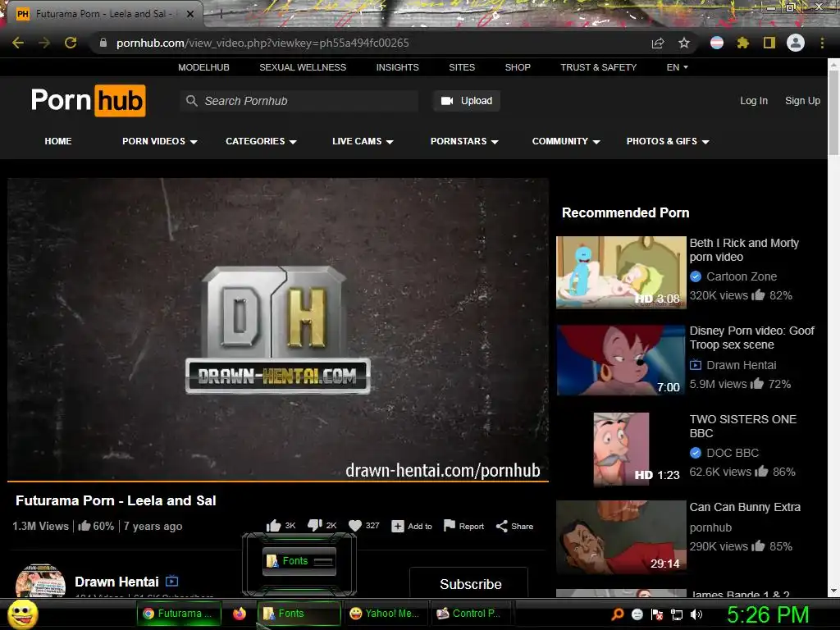Open Insights in the top bar
Screen dimensions: 840x630
click(x=398, y=67)
